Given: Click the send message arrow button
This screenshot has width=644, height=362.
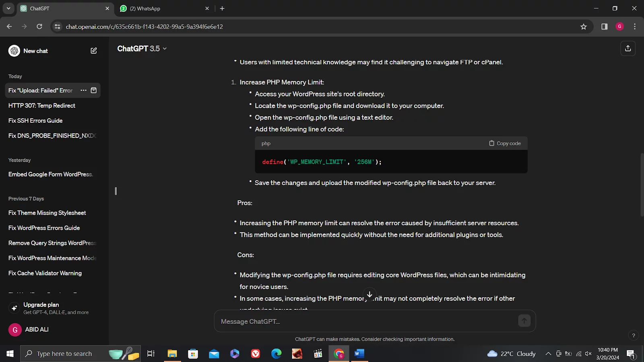Looking at the screenshot, I should pos(524,321).
